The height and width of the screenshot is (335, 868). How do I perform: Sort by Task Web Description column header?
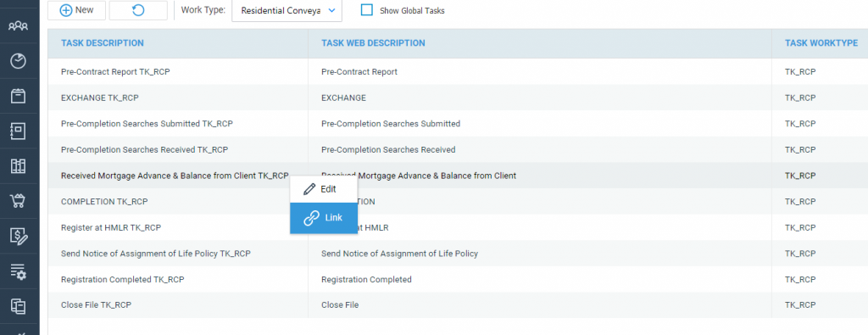pos(373,43)
